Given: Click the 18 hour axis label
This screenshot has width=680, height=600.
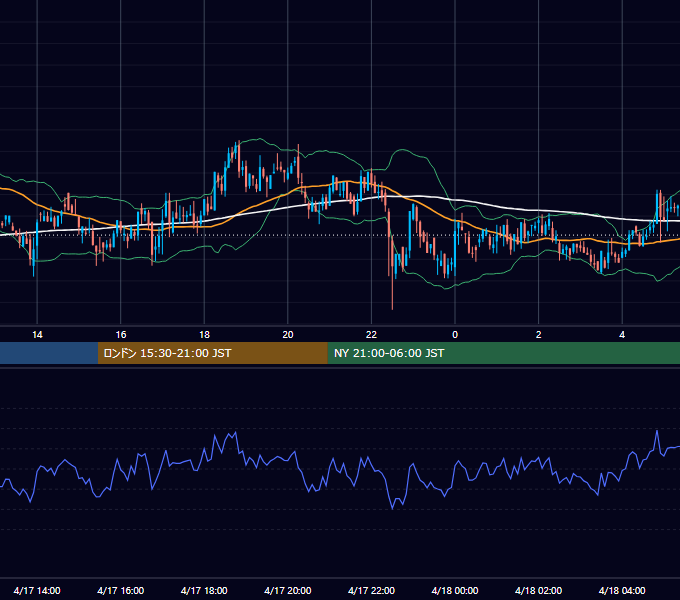Looking at the screenshot, I should click(204, 335).
